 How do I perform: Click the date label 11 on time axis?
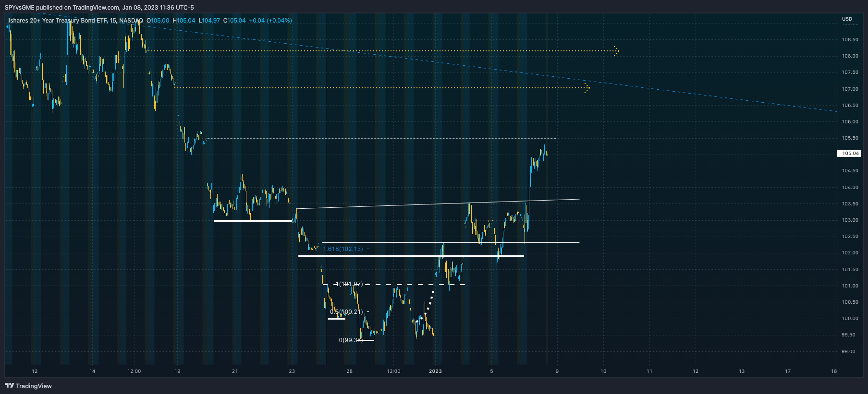pos(649,371)
